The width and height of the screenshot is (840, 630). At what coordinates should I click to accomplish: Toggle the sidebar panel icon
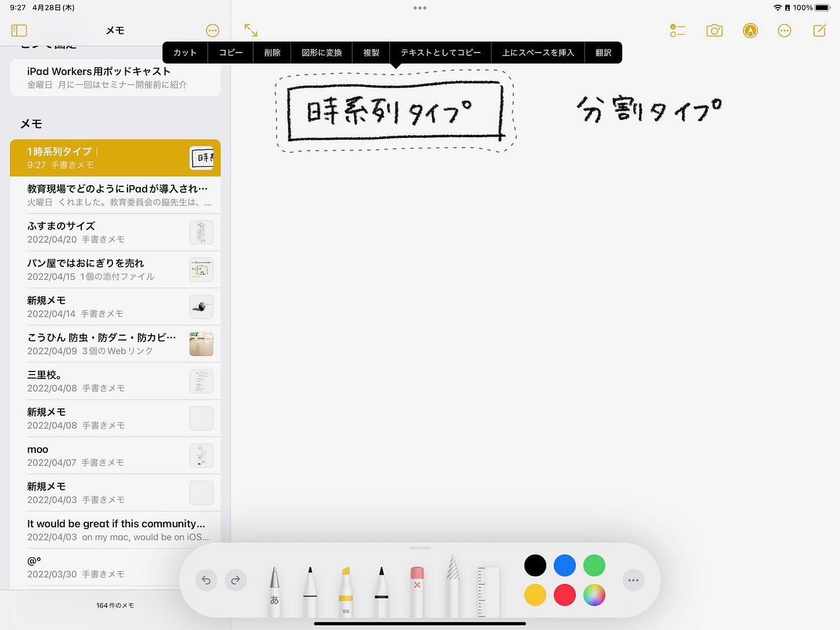(x=19, y=31)
